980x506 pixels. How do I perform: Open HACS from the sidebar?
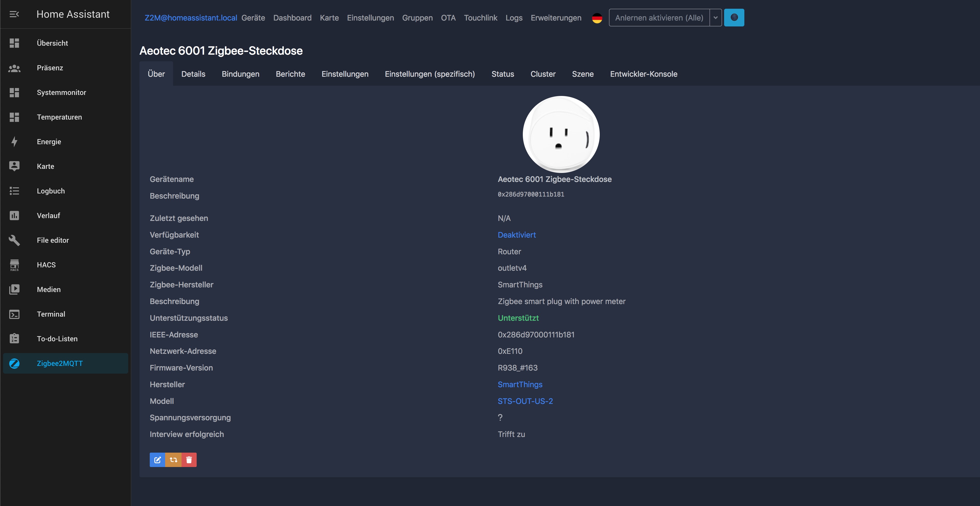coord(46,265)
